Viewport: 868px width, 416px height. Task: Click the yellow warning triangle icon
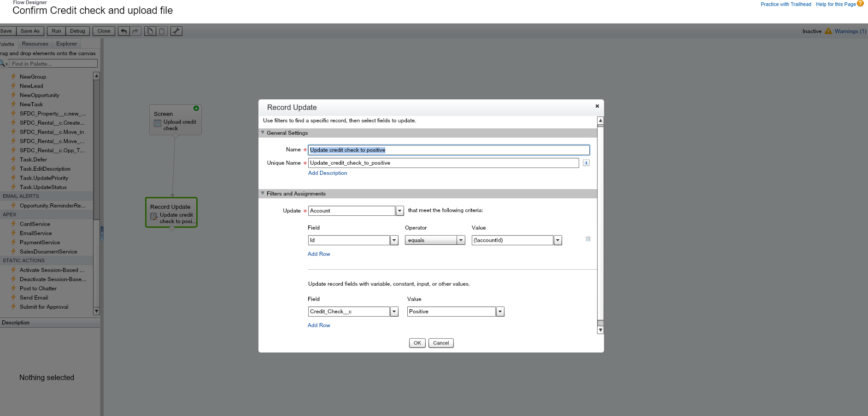pyautogui.click(x=828, y=31)
